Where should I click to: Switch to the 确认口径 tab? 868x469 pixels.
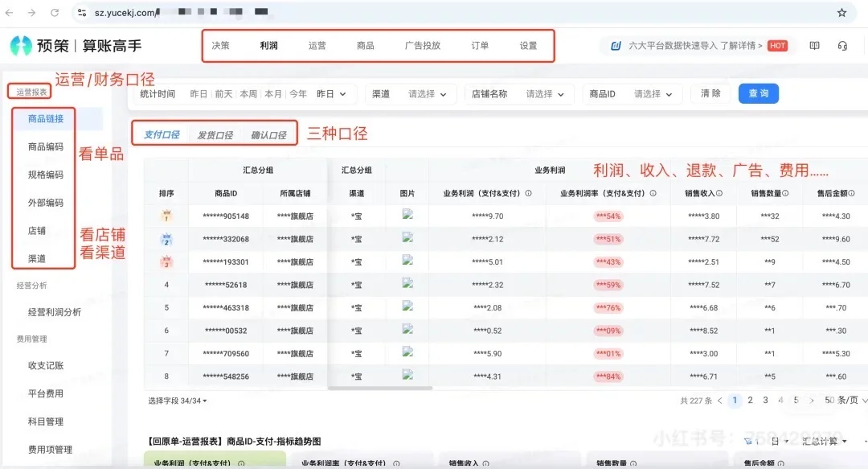[x=268, y=134]
